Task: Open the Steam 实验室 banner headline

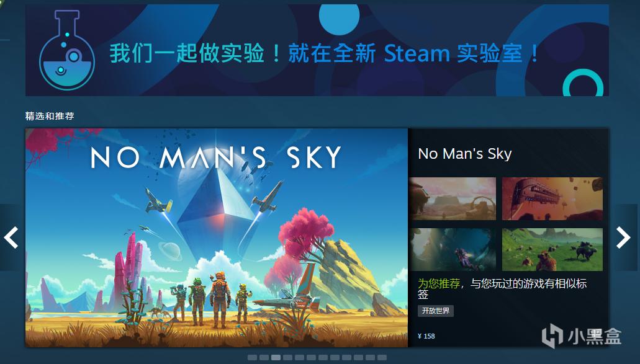Action: pyautogui.click(x=325, y=53)
